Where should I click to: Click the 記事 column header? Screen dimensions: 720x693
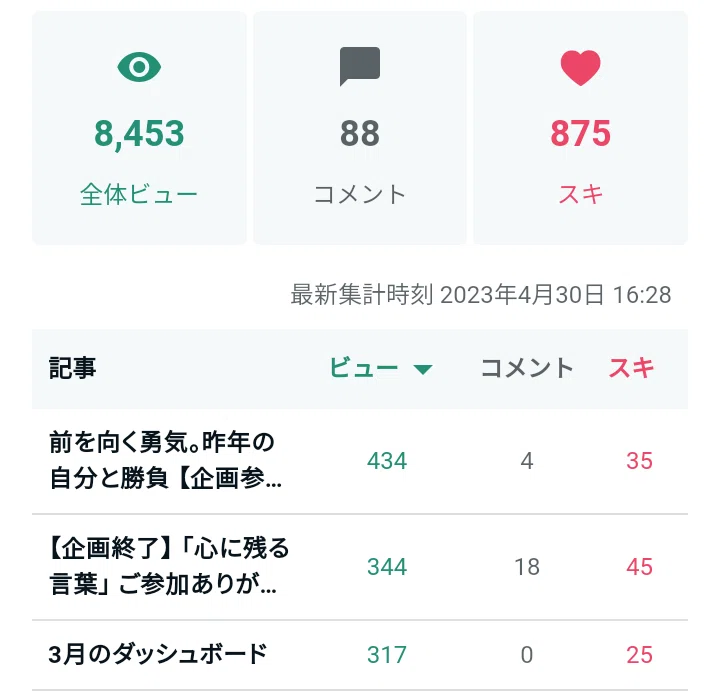tap(72, 368)
